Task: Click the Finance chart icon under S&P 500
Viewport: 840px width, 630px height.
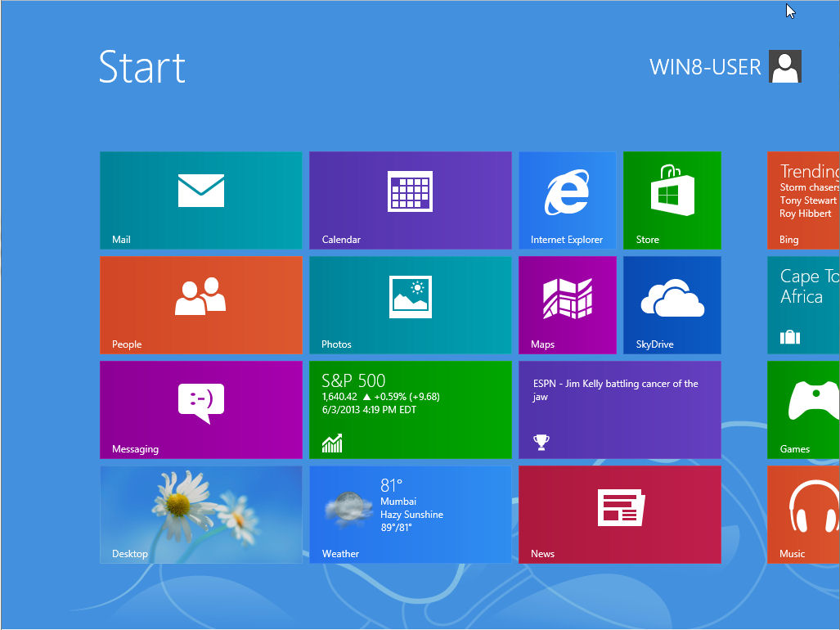Action: point(332,443)
